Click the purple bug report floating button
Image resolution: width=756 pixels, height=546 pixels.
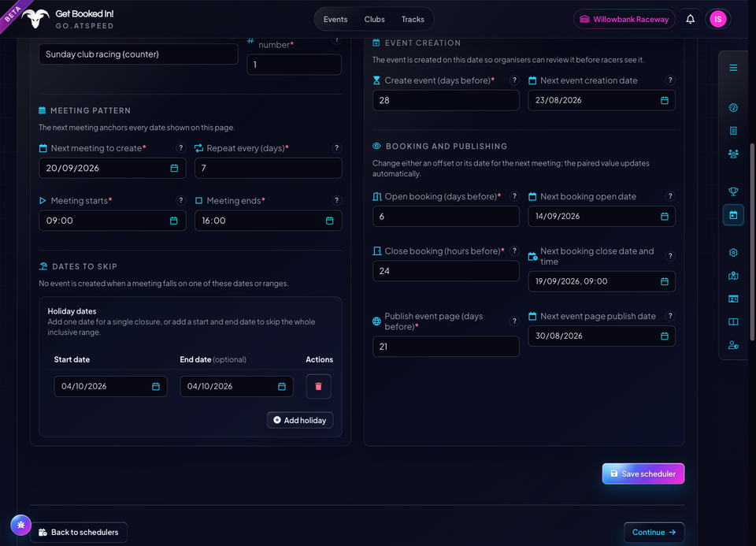[20, 525]
